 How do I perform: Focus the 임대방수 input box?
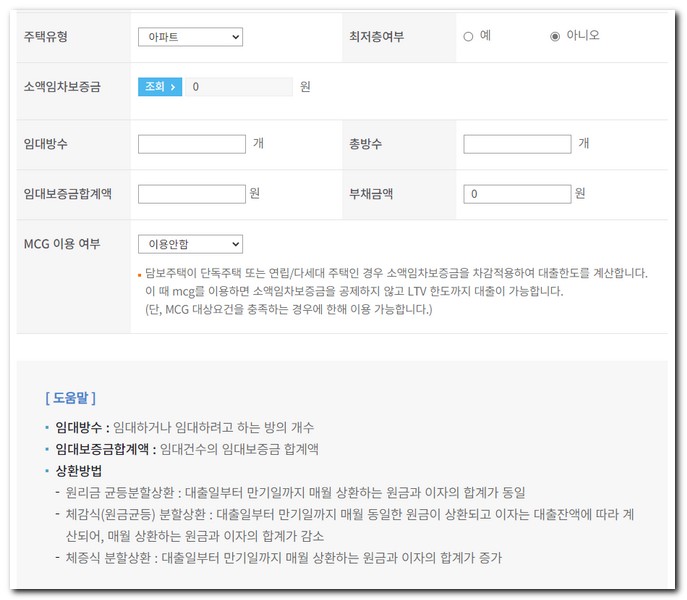(191, 144)
